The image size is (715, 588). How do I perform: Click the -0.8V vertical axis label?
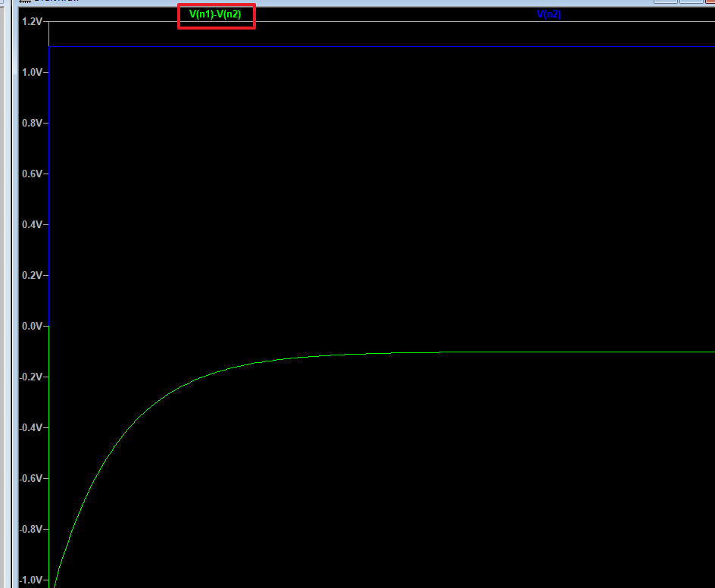pyautogui.click(x=31, y=529)
